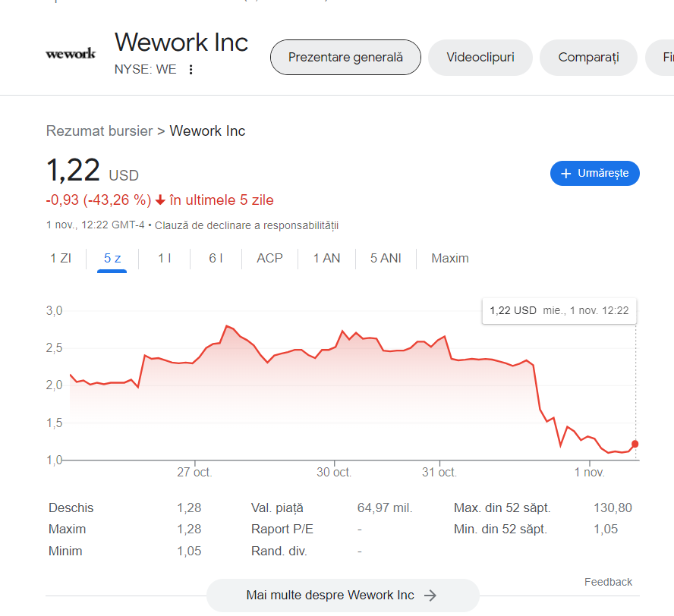Show the Maxim chart range

(x=450, y=258)
